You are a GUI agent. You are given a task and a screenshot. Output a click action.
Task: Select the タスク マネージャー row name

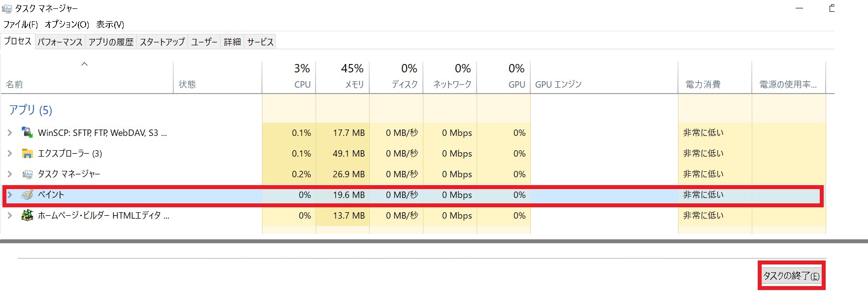click(x=69, y=174)
